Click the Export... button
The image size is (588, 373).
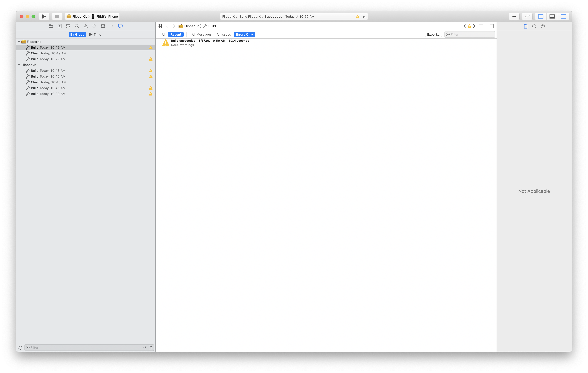point(433,34)
